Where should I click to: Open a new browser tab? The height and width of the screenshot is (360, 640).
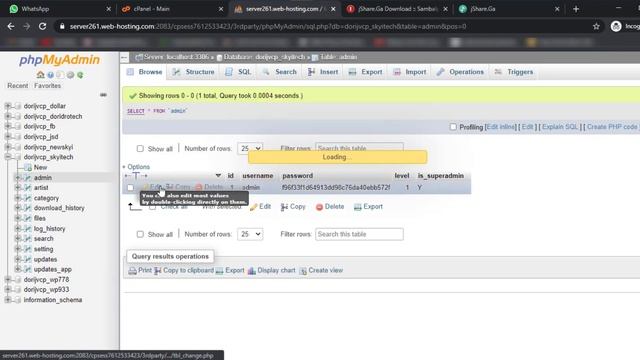click(x=576, y=9)
